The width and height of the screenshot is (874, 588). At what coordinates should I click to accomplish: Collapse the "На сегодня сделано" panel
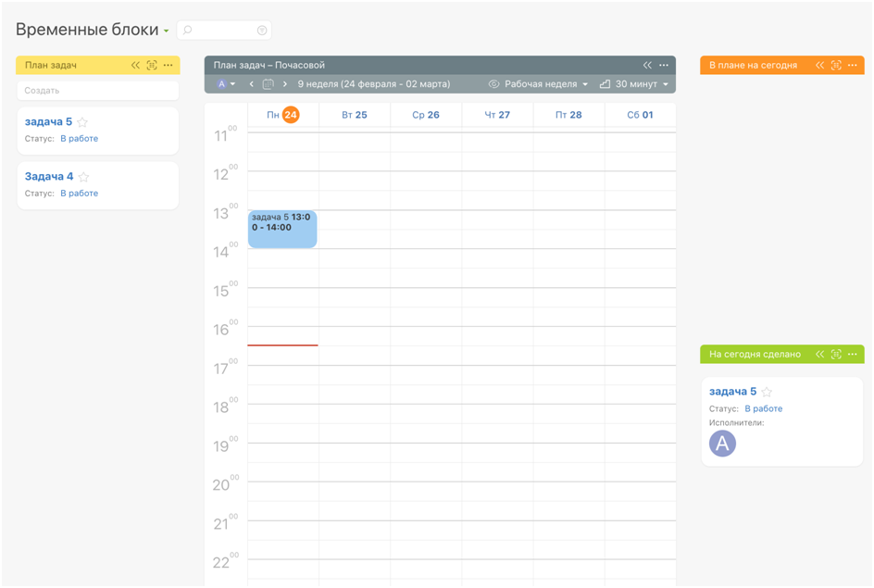[819, 355]
